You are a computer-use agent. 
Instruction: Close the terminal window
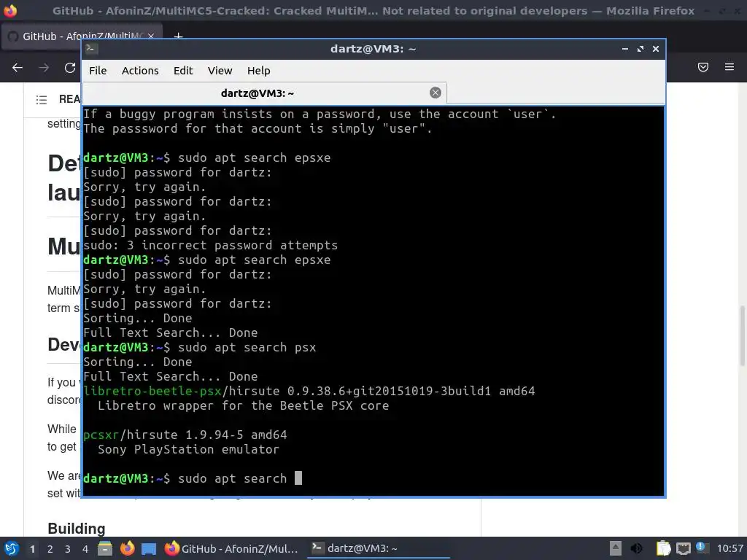tap(656, 49)
